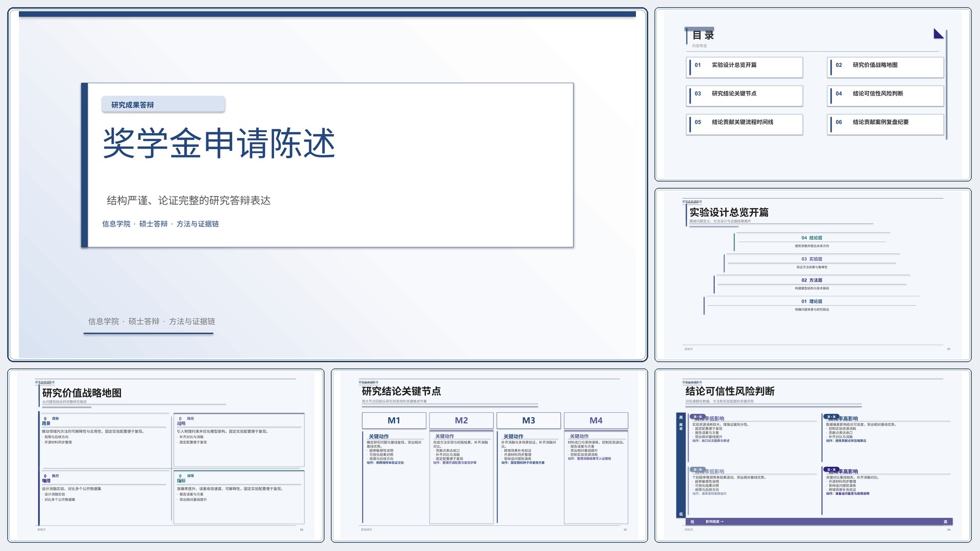Image resolution: width=980 pixels, height=551 pixels.
Task: Select contents entry 06 结论贡献案例复盘纪要
Action: [x=885, y=124]
